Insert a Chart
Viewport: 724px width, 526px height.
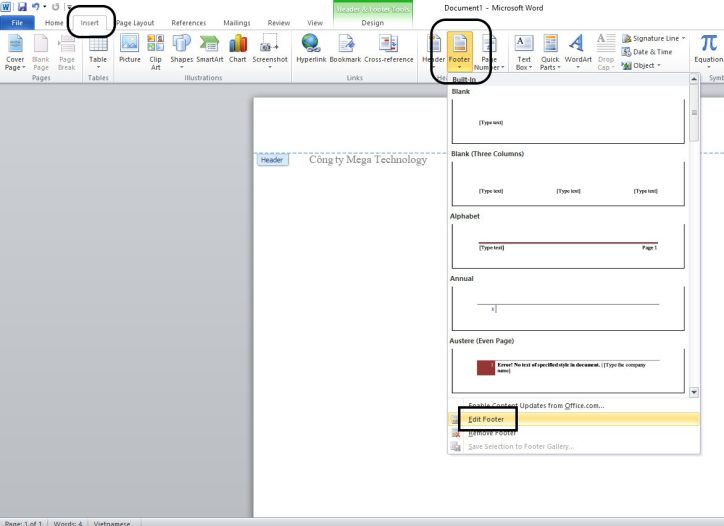coord(237,48)
